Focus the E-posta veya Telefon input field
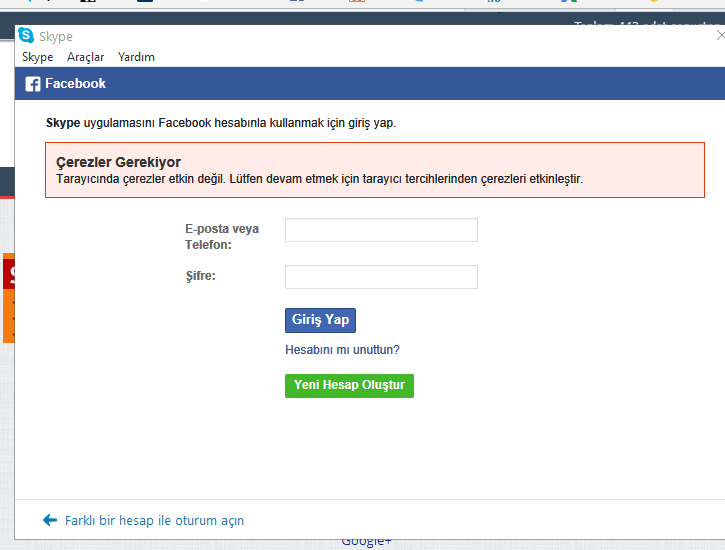Image resolution: width=725 pixels, height=550 pixels. [381, 230]
